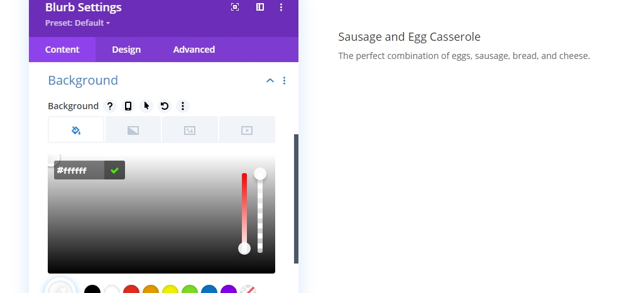This screenshot has width=644, height=293.
Task: Click the expand modal fullscreen icon
Action: (x=235, y=7)
